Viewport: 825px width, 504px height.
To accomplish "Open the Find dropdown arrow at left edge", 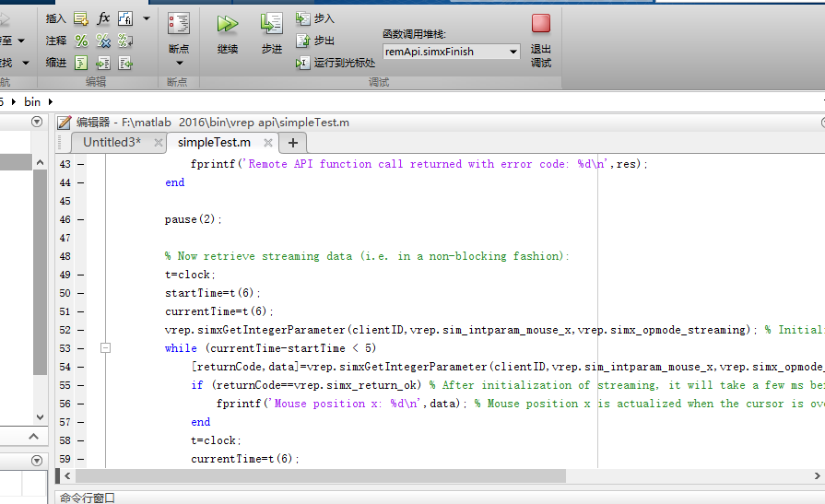I will 25,63.
